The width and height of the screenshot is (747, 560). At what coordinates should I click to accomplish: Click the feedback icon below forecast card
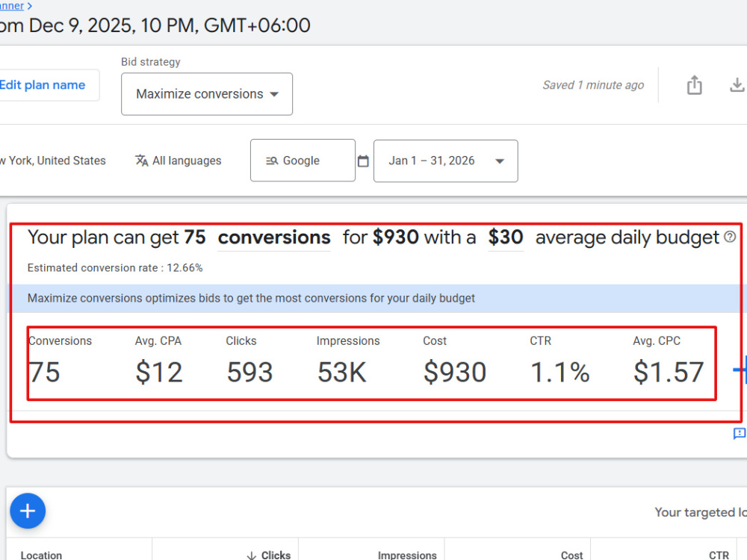(740, 433)
